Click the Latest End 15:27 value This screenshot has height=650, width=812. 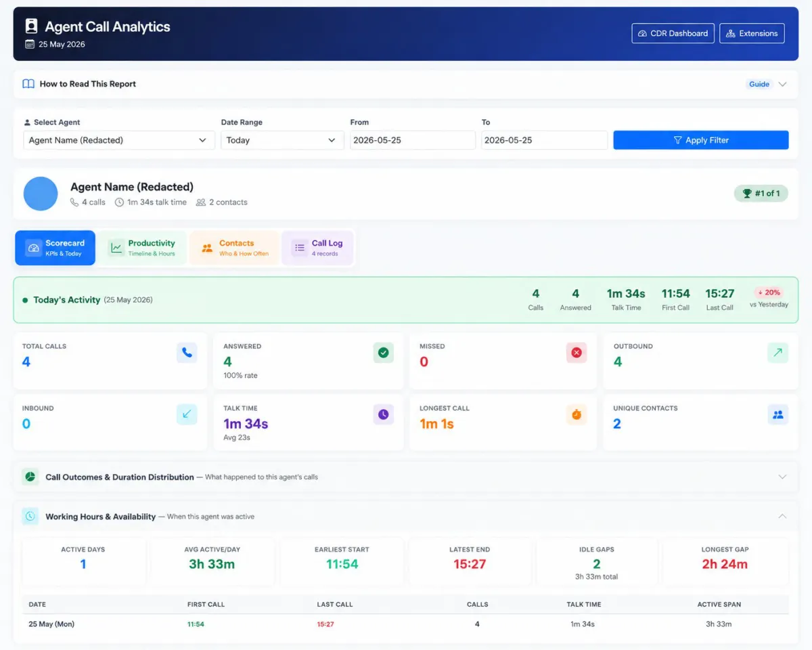coord(470,564)
